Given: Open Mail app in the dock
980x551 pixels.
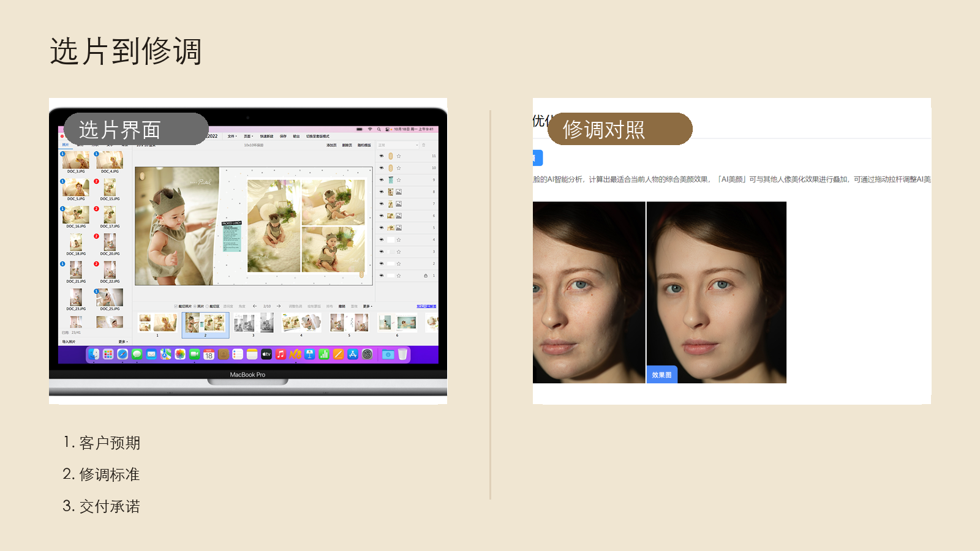Looking at the screenshot, I should 151,354.
